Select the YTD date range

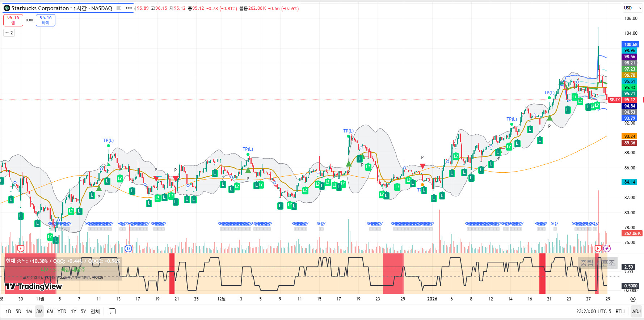coord(62,311)
